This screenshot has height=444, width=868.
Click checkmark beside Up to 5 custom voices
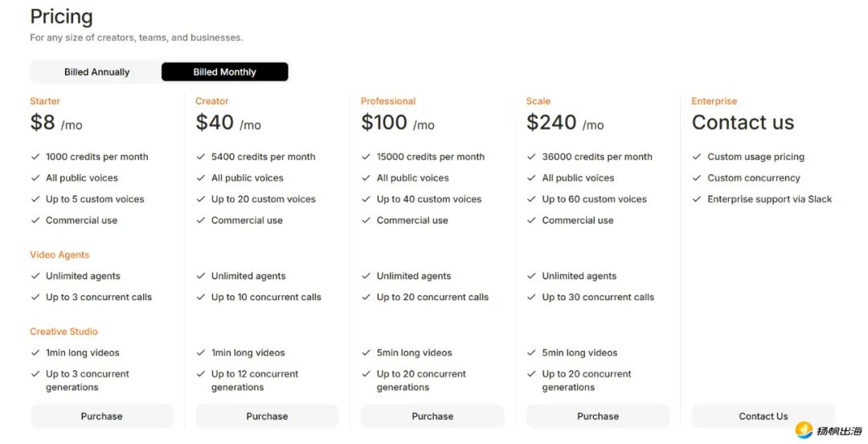[35, 199]
